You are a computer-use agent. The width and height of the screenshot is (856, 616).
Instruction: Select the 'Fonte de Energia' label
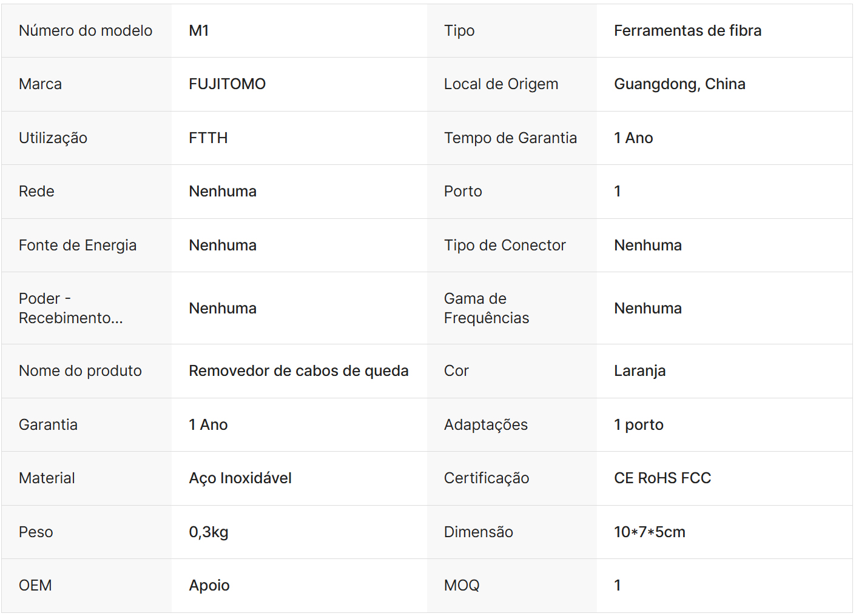[78, 246]
